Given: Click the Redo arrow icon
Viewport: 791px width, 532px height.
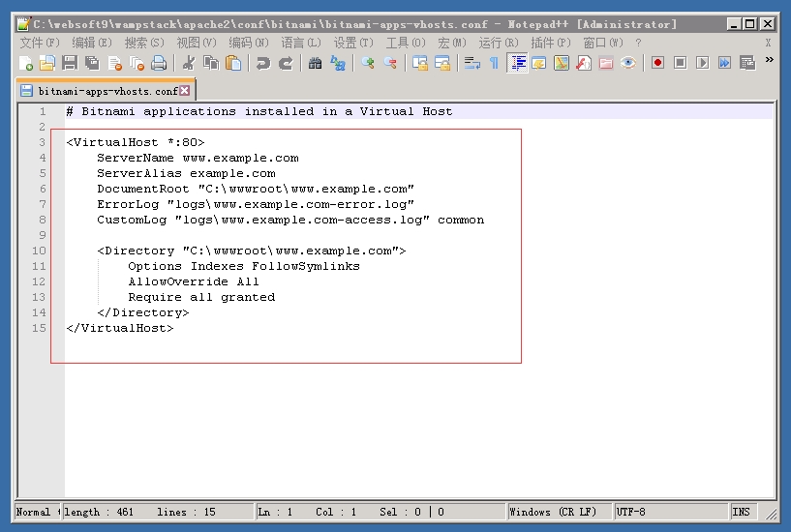Looking at the screenshot, I should coord(286,63).
